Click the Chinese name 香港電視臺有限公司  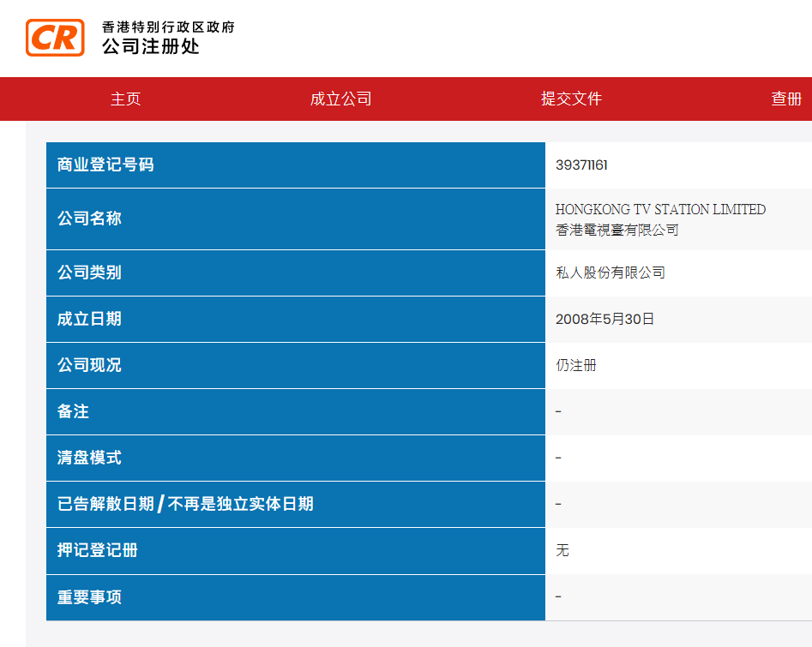(x=617, y=230)
